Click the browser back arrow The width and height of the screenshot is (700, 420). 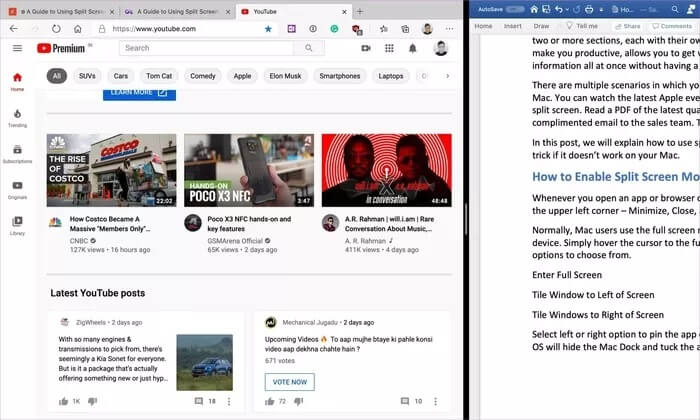[14, 29]
